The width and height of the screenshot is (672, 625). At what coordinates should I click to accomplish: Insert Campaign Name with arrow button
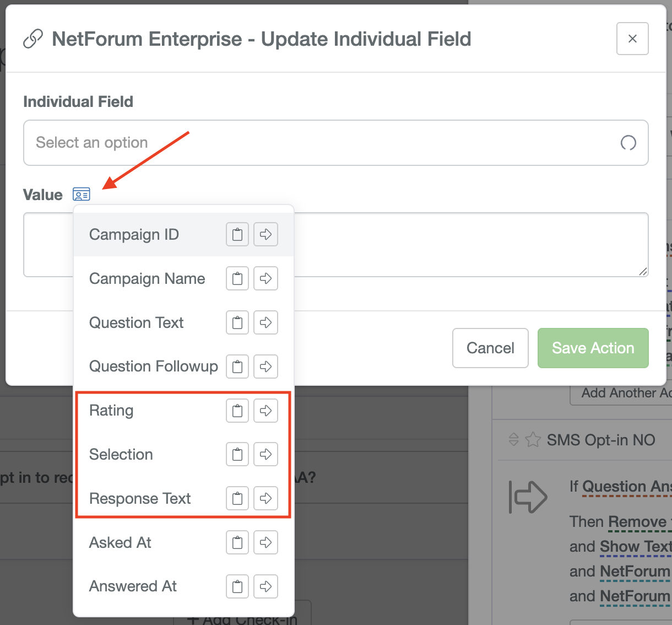coord(265,278)
